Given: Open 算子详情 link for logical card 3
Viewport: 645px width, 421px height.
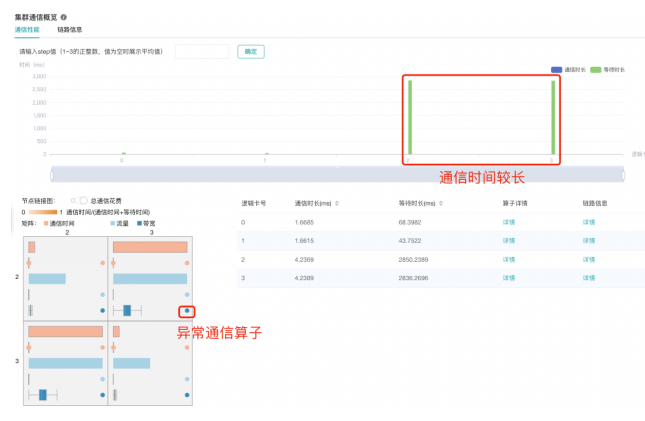Looking at the screenshot, I should (508, 278).
